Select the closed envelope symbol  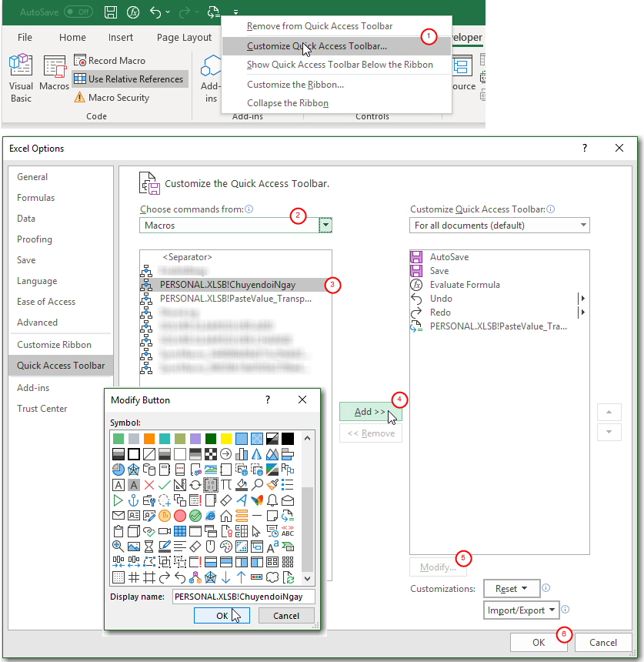pyautogui.click(x=118, y=516)
